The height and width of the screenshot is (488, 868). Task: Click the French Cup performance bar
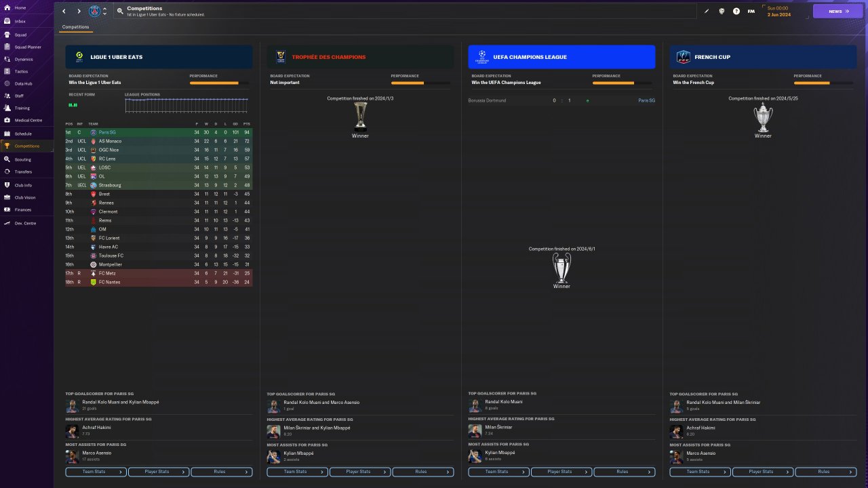pos(823,83)
